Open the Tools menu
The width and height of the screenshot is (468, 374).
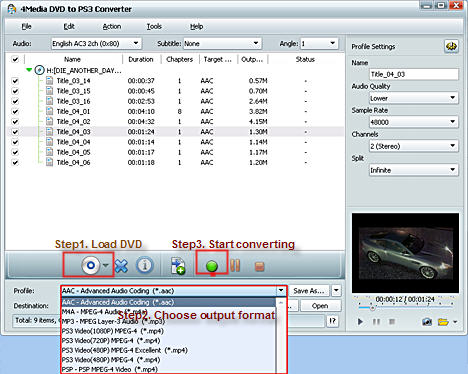(x=154, y=26)
